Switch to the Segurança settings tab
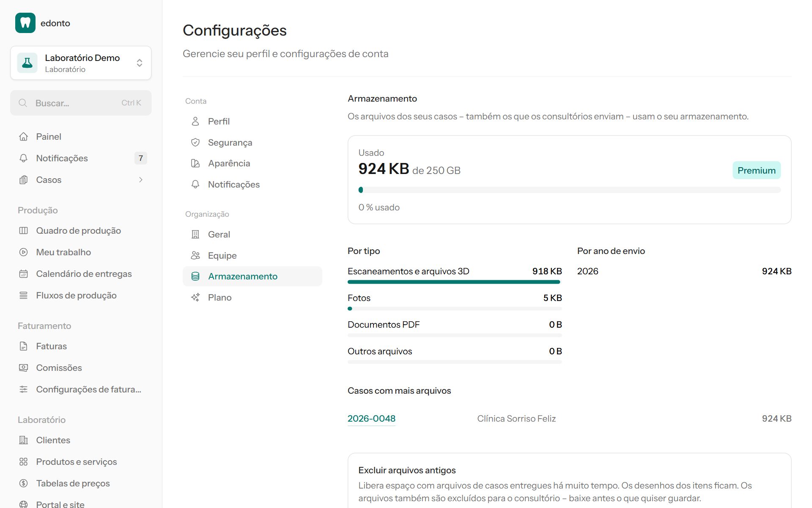The image size is (812, 508). pyautogui.click(x=252, y=143)
